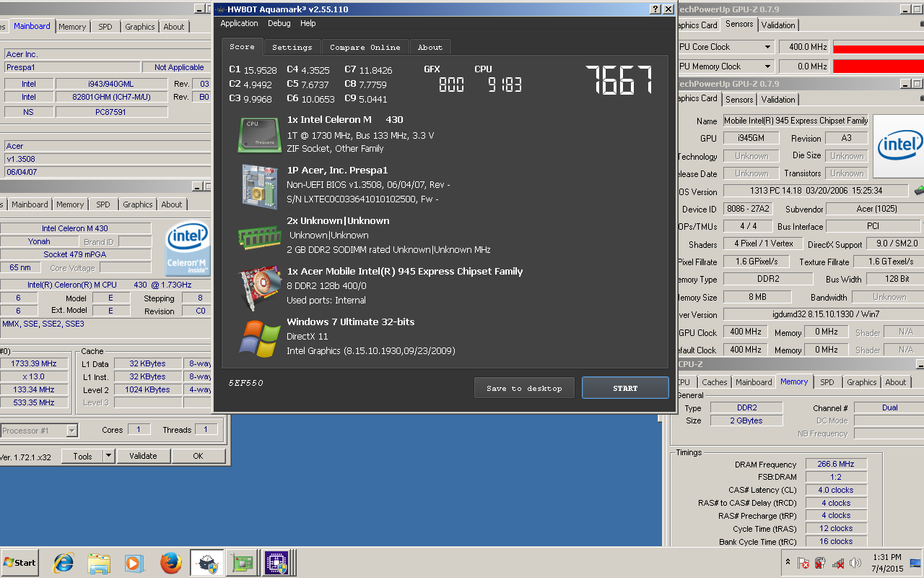Open Firefox from the taskbar
Screen dimensions: 924x578
(x=171, y=563)
